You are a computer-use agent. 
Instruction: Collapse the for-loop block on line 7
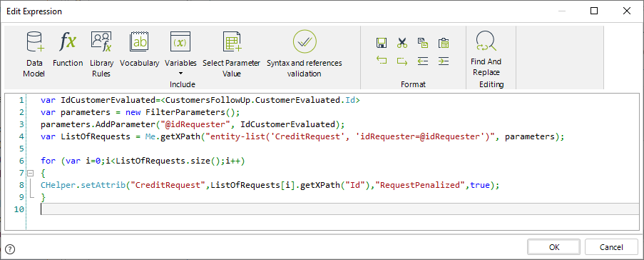pos(30,174)
